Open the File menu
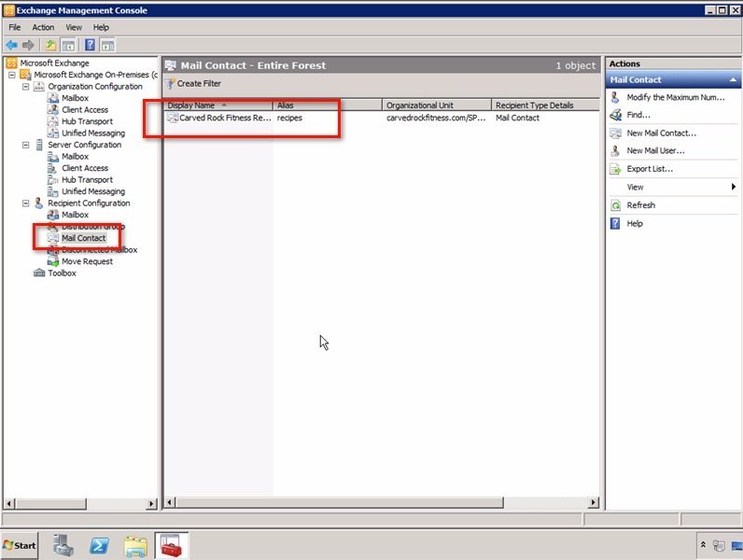 coord(15,27)
